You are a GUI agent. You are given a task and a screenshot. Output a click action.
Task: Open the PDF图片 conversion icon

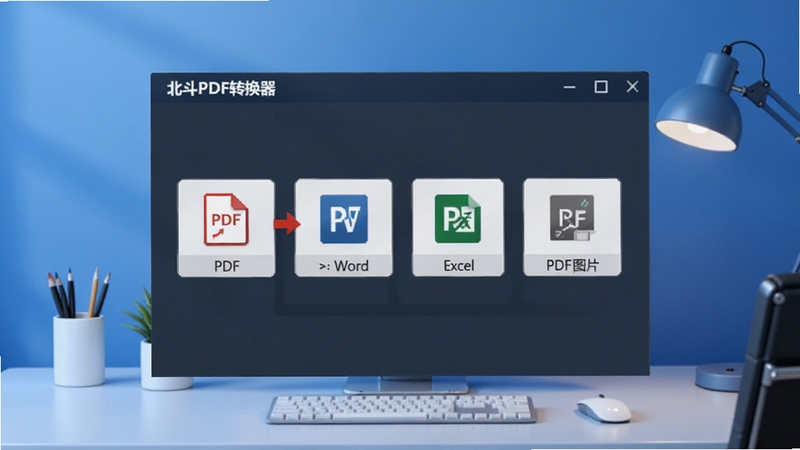572,217
